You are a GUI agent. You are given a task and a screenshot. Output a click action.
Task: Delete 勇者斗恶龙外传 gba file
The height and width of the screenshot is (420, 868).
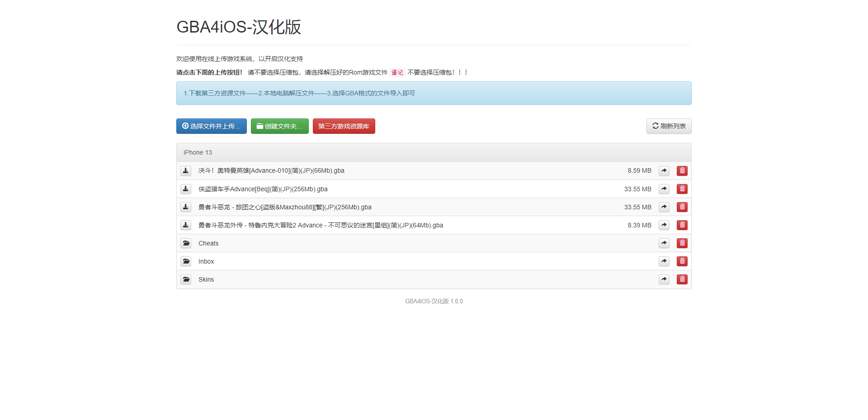[x=682, y=225]
